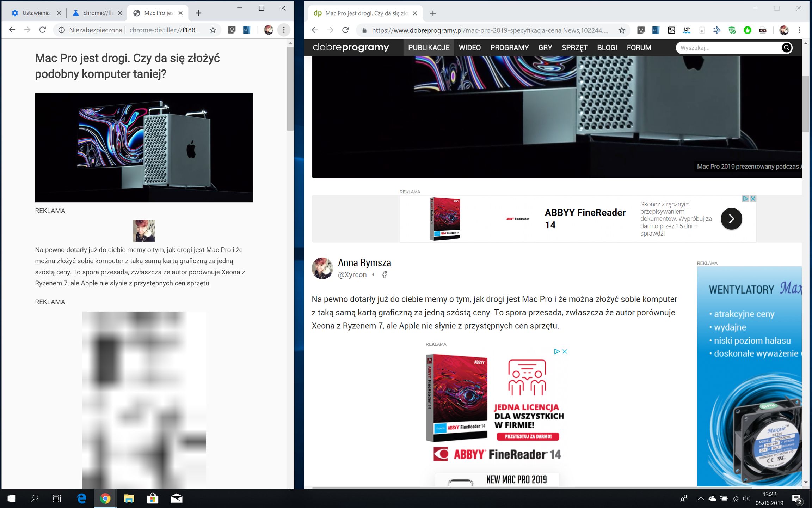812x508 pixels.
Task: Click the masked incognito document extension icon
Action: point(762,30)
